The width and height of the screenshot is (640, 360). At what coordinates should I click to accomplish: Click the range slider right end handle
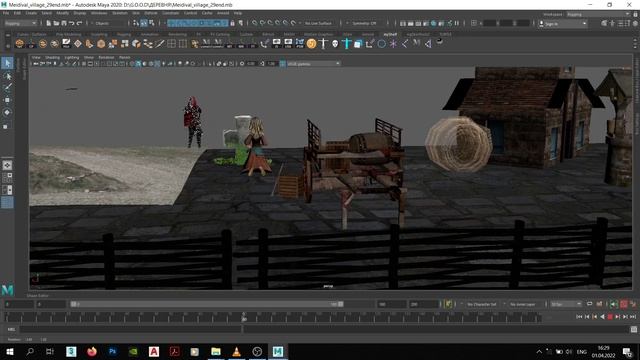coord(341,304)
